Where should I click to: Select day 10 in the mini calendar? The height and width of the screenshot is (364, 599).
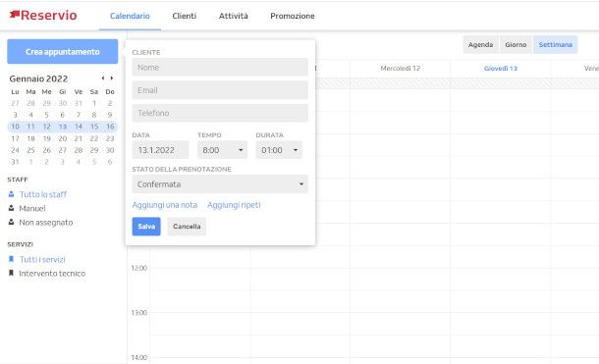[x=16, y=127]
